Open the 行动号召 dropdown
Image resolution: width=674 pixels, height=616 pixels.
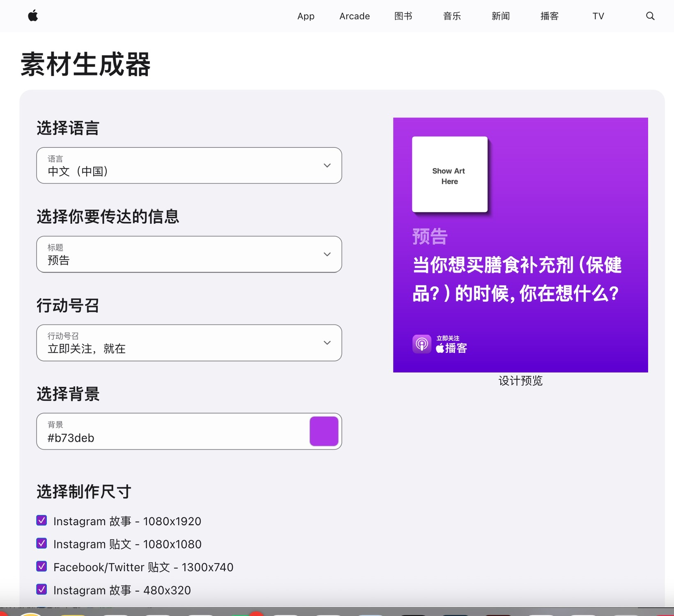(x=189, y=343)
